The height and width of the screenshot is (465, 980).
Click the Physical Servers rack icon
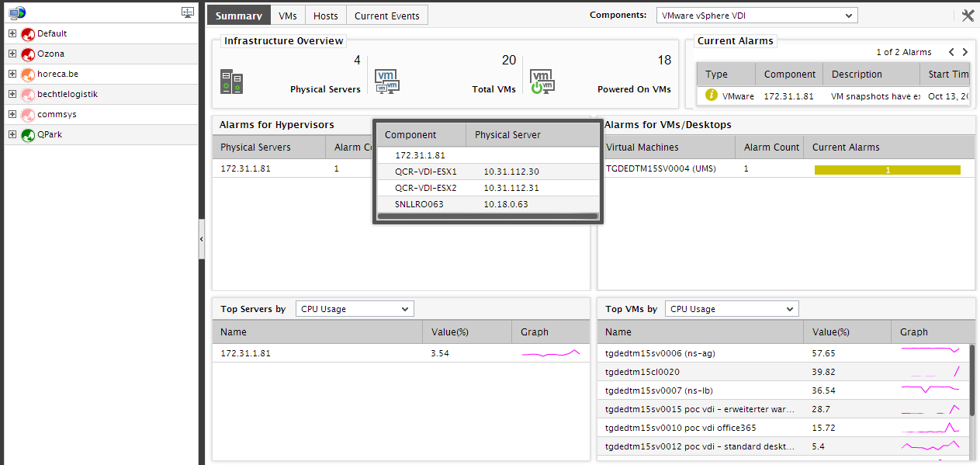(x=231, y=82)
